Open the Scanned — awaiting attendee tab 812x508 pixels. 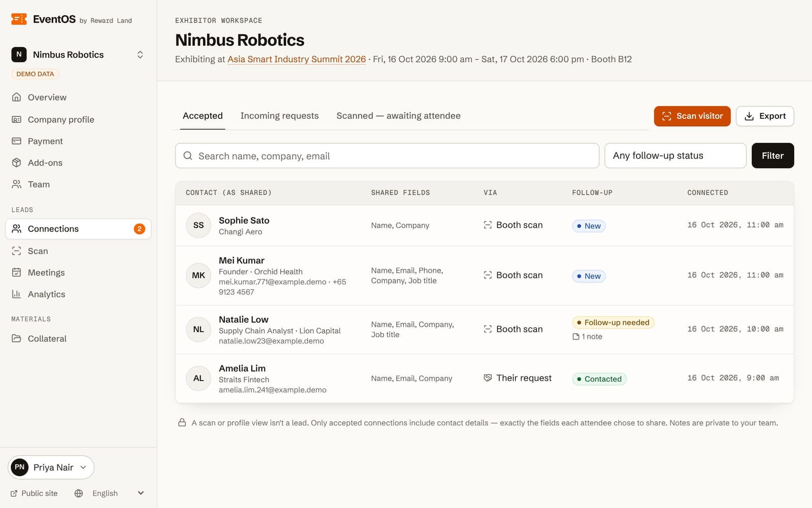398,116
